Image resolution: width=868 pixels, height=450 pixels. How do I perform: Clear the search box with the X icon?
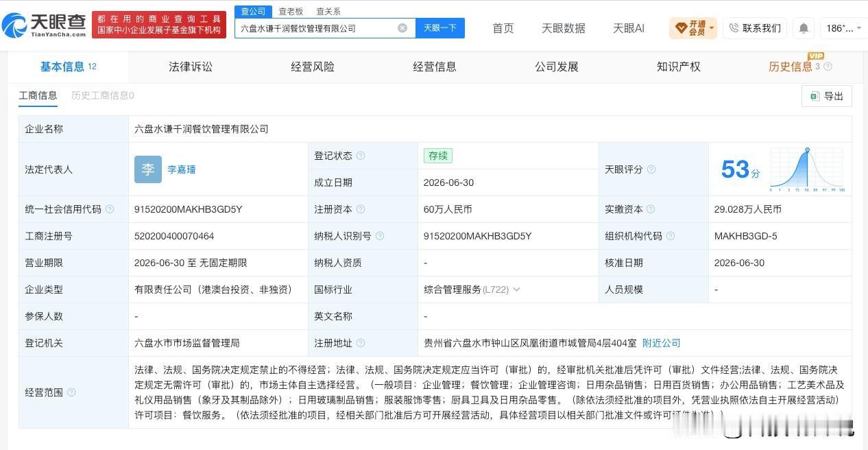(x=402, y=28)
